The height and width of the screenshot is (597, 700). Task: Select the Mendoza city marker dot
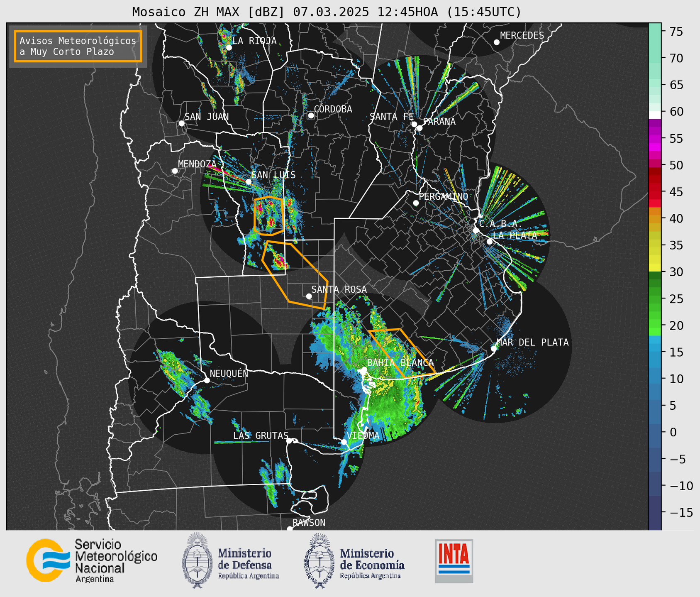tap(175, 171)
